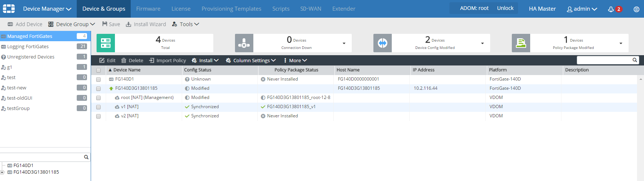Image resolution: width=644 pixels, height=181 pixels.
Task: Click the Policy Package Modified icon
Action: (x=521, y=43)
